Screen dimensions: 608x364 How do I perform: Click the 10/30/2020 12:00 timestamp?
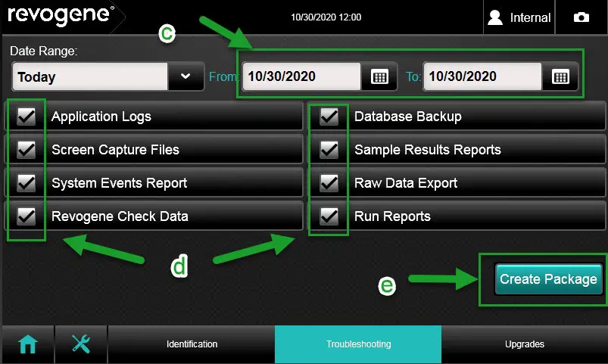coord(326,17)
